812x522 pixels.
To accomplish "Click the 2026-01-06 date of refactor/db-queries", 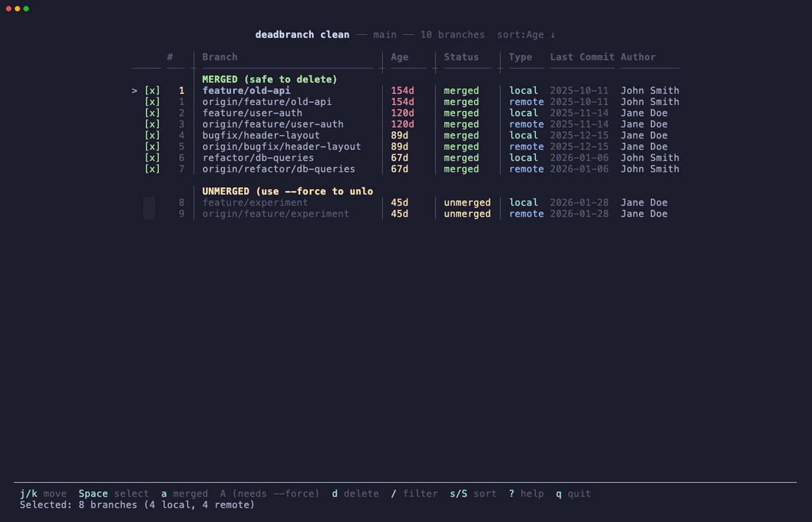I will coord(579,158).
